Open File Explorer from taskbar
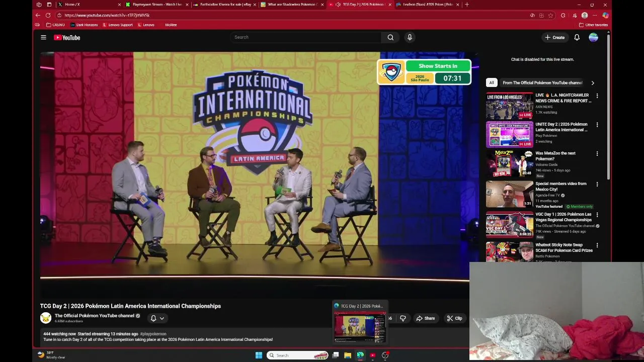Viewport: 644px width, 362px height. coord(348,355)
